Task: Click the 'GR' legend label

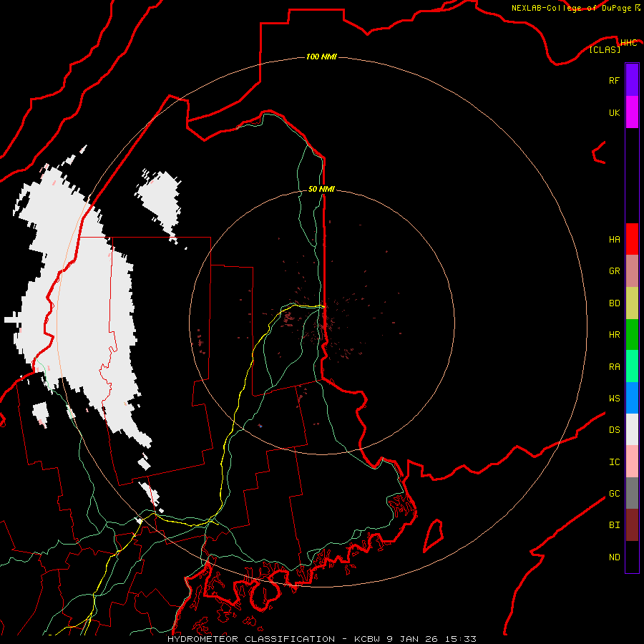Action: tap(614, 271)
